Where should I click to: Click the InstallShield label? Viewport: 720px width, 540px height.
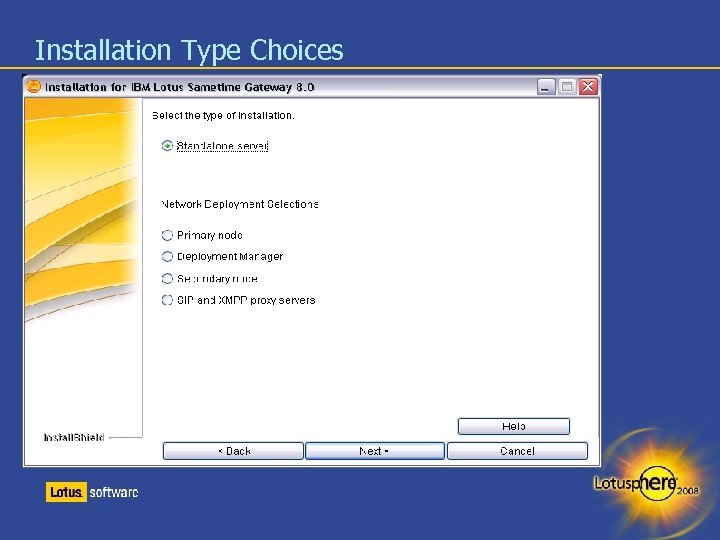[x=74, y=437]
